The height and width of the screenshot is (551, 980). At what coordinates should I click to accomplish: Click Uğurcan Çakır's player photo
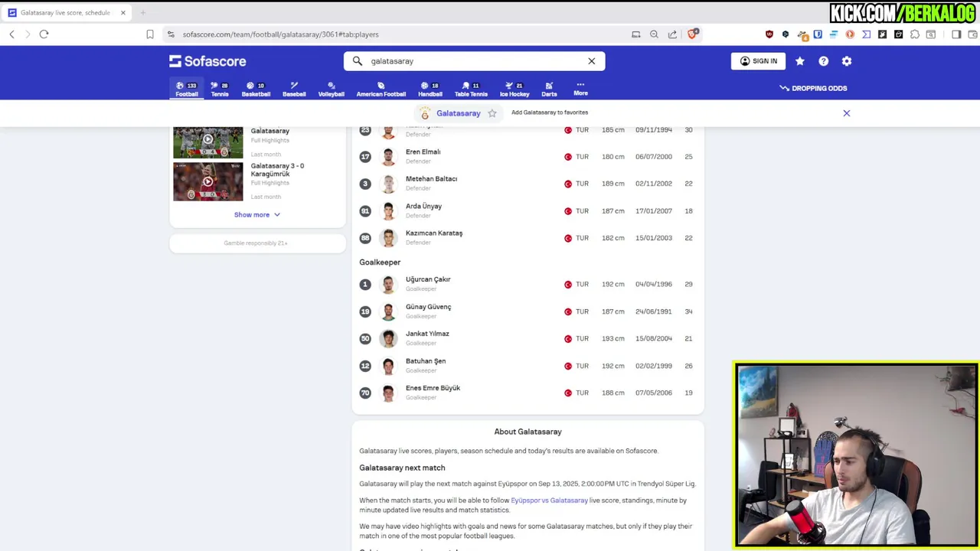[x=389, y=285]
